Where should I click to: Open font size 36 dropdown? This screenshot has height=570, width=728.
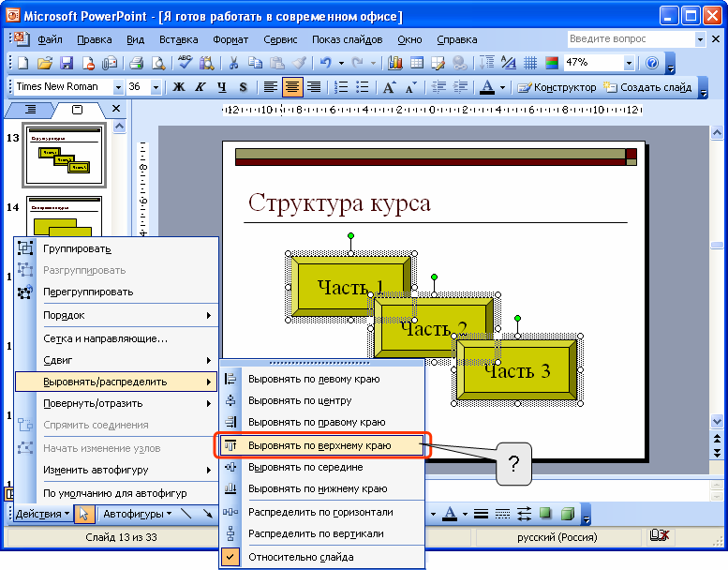click(x=156, y=87)
